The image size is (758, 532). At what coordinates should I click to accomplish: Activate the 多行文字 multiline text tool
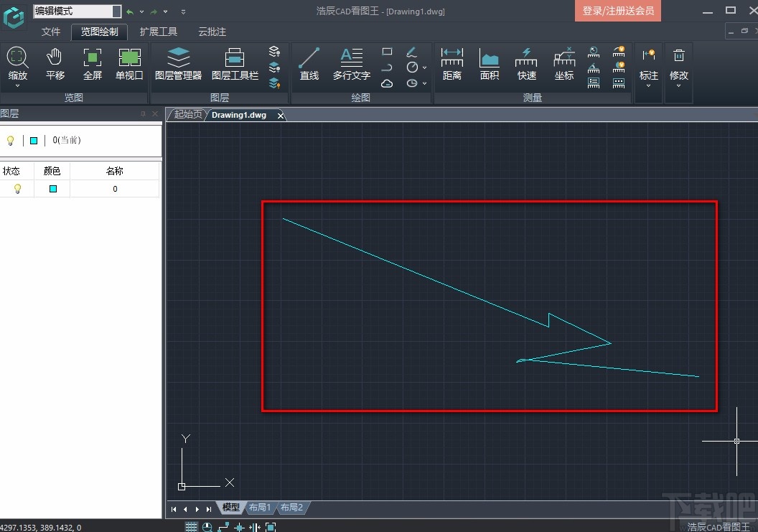tap(351, 64)
